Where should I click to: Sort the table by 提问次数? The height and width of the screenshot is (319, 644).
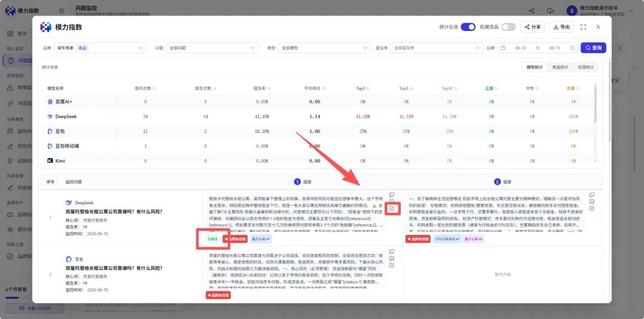154,88
